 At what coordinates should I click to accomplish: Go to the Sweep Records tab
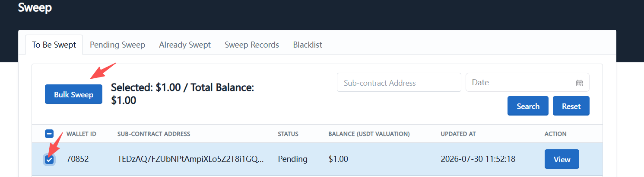(x=252, y=45)
